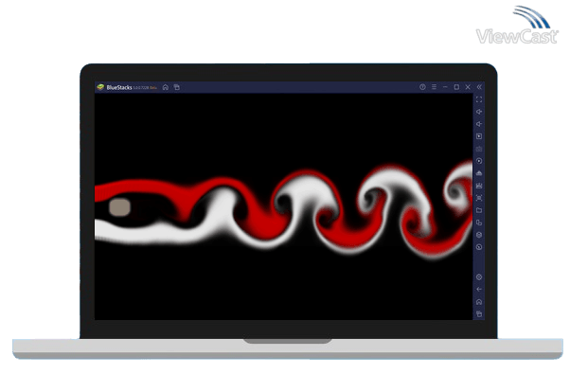Take a screenshot with the sidebar icon
Screen dimensions: 570x392
(x=479, y=198)
